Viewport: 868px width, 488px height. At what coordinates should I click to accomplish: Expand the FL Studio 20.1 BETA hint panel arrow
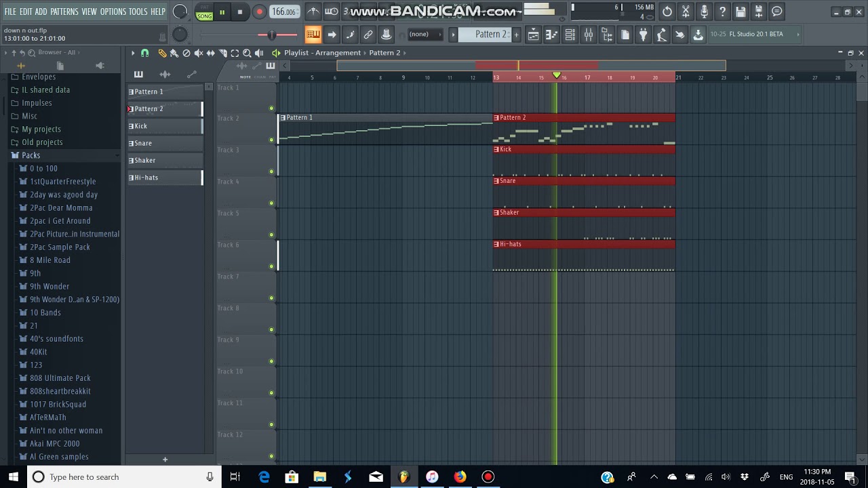coord(799,34)
